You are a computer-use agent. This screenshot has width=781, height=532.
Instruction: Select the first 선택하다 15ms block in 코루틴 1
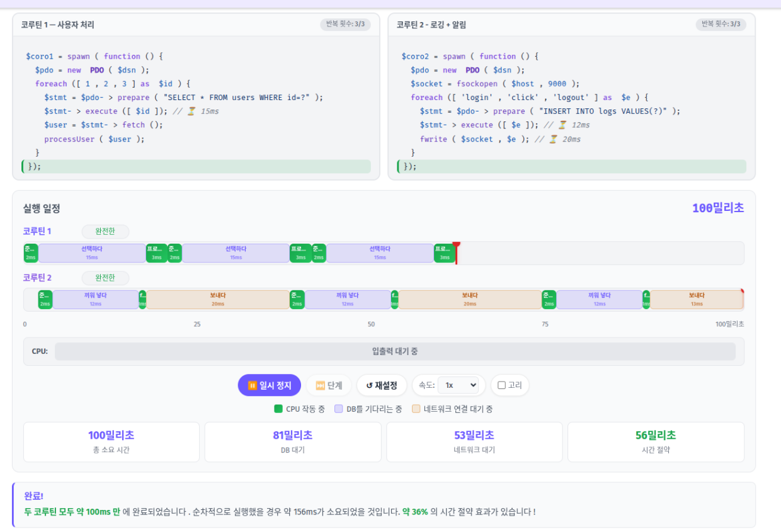point(92,252)
